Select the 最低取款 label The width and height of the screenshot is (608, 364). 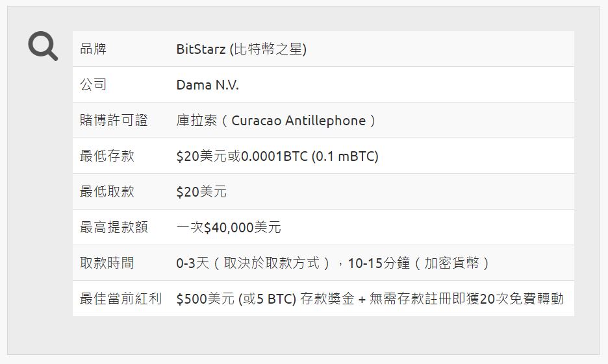[107, 191]
